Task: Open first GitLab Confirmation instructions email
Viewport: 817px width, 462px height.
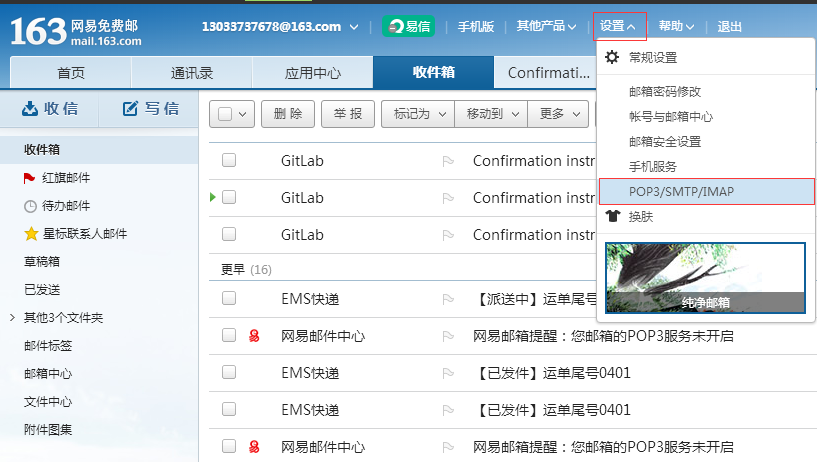Action: (534, 161)
